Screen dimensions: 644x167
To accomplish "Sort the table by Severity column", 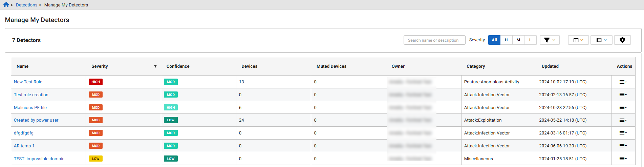I will pos(100,66).
